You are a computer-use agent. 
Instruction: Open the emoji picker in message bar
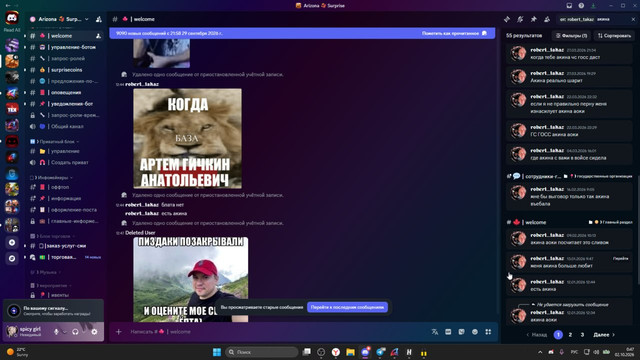tap(475, 332)
